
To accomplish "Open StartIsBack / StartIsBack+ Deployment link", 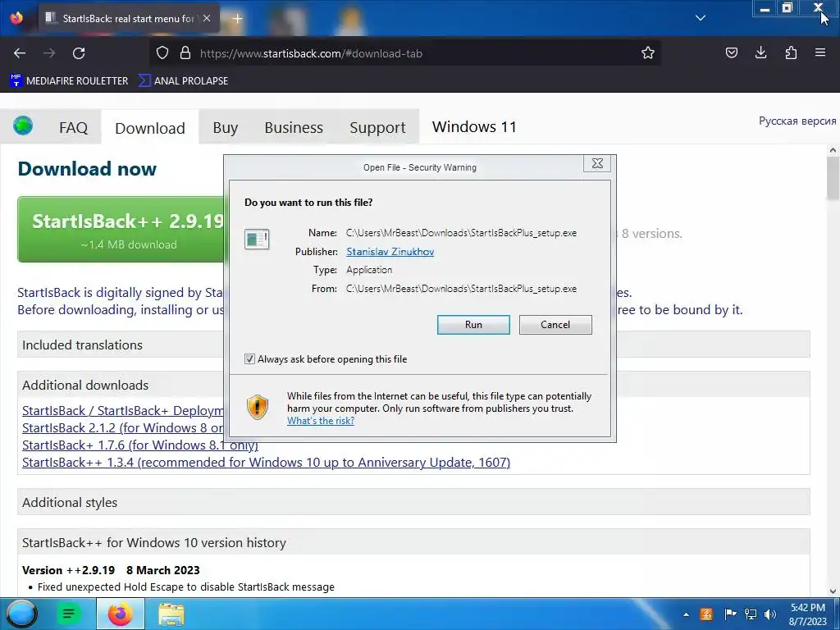I will (x=123, y=411).
